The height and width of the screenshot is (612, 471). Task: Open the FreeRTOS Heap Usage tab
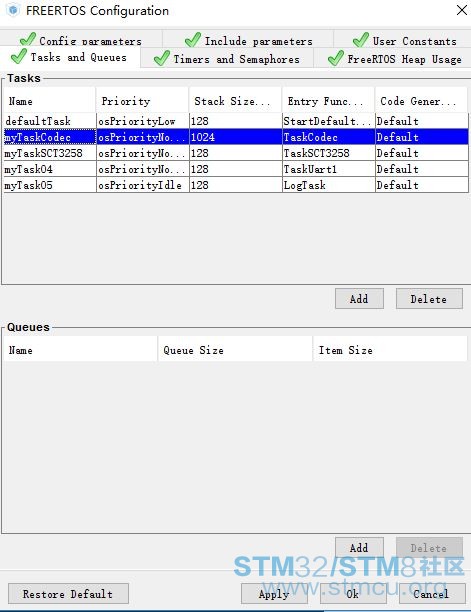point(393,59)
